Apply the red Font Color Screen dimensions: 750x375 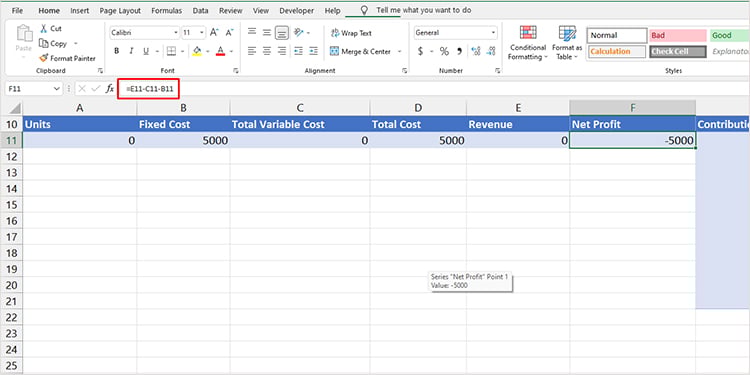tap(220, 51)
